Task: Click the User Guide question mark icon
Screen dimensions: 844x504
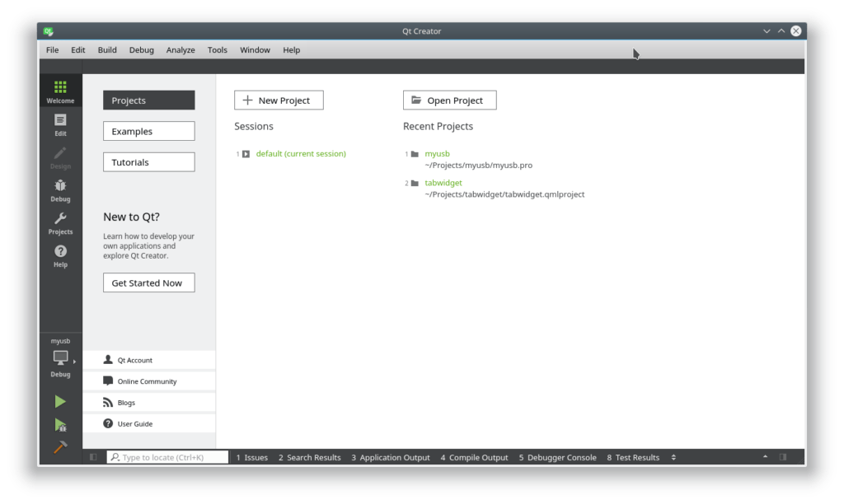Action: coord(108,423)
